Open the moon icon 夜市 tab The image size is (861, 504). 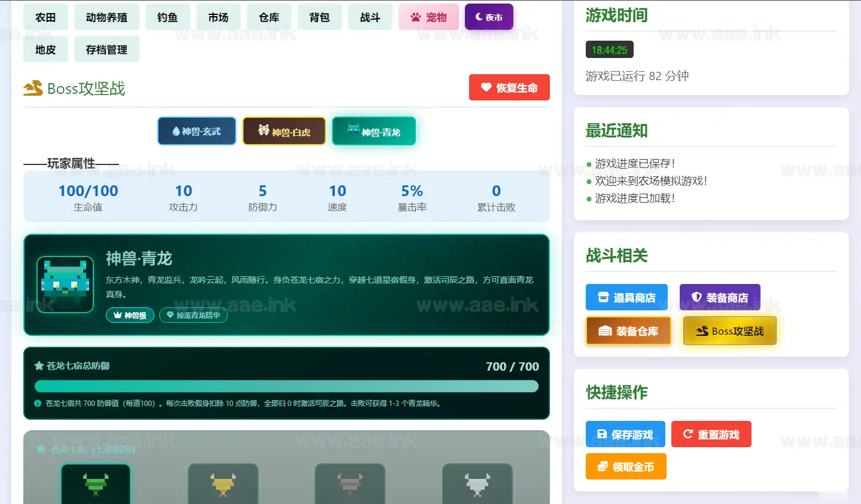click(x=489, y=17)
